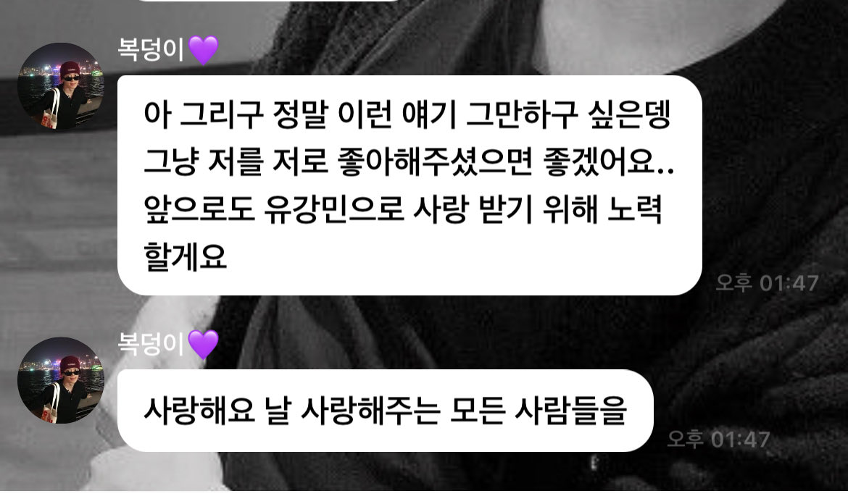
Task: Click the word 노력 ending the third line
Action: (x=634, y=209)
